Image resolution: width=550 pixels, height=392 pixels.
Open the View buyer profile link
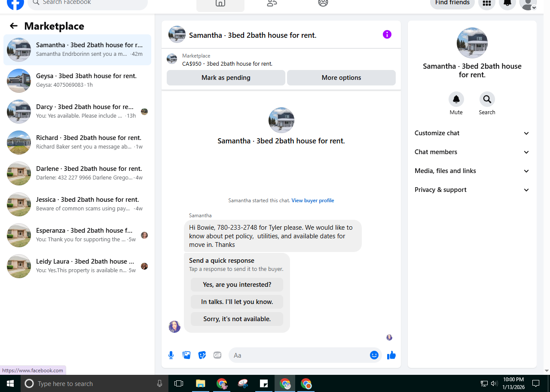313,201
